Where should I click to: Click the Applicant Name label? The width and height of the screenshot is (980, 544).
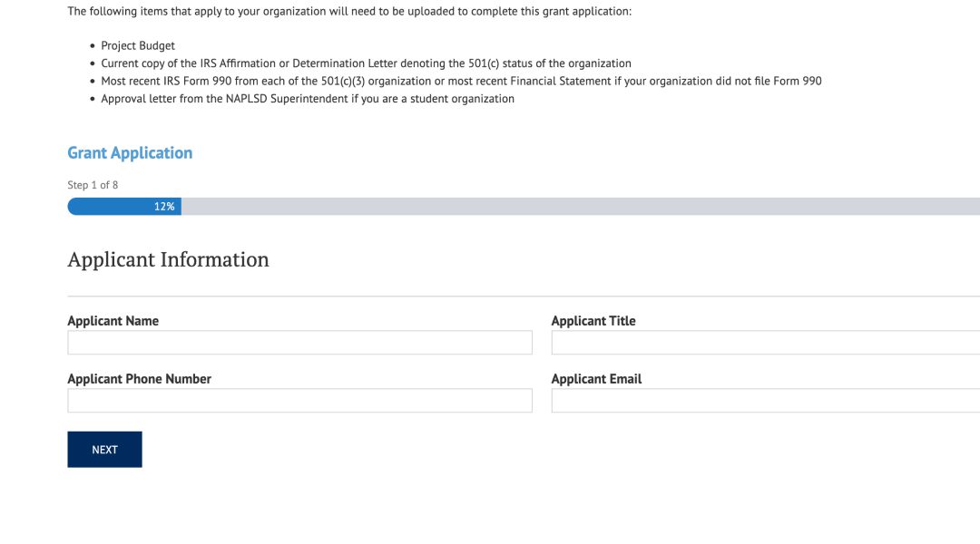(x=113, y=320)
